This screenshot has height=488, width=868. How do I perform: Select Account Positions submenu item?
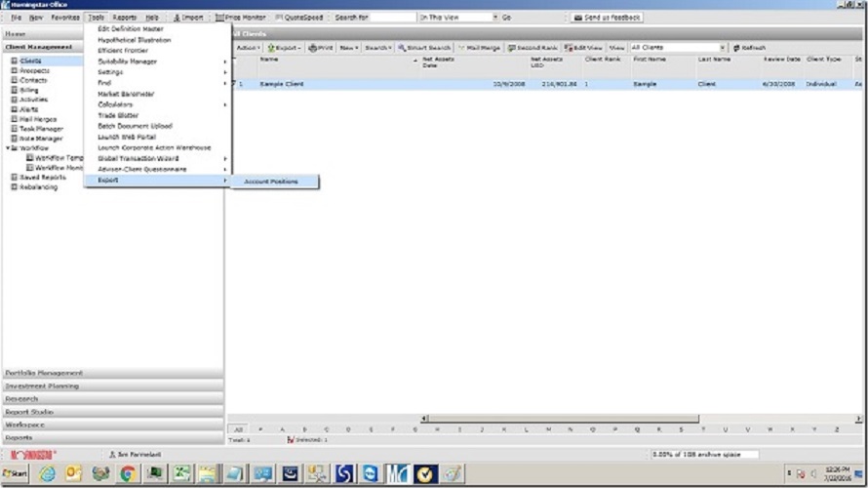(x=275, y=182)
